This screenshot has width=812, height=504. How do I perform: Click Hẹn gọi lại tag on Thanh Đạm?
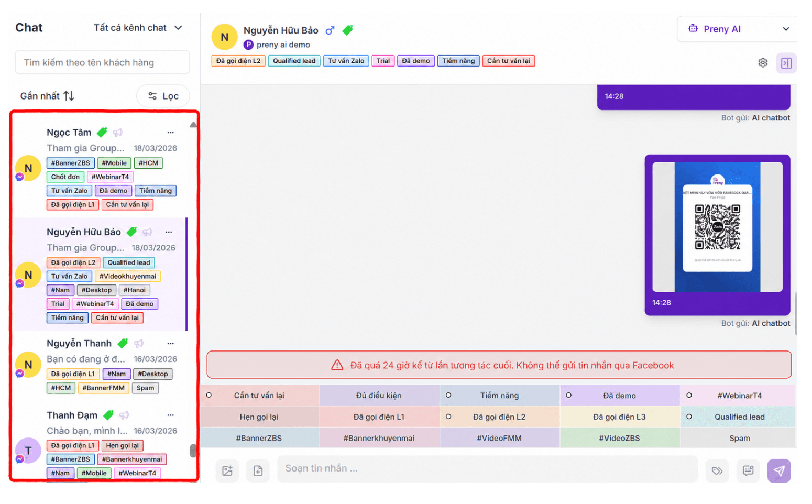(123, 446)
